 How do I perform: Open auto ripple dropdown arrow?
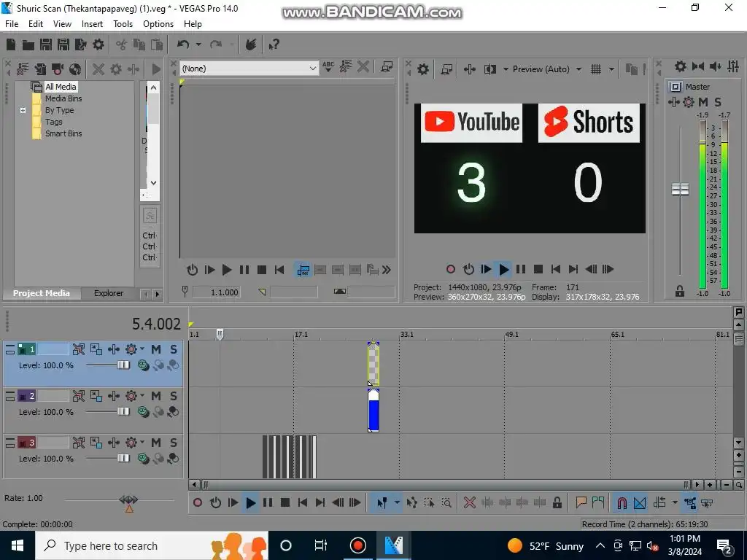point(675,503)
